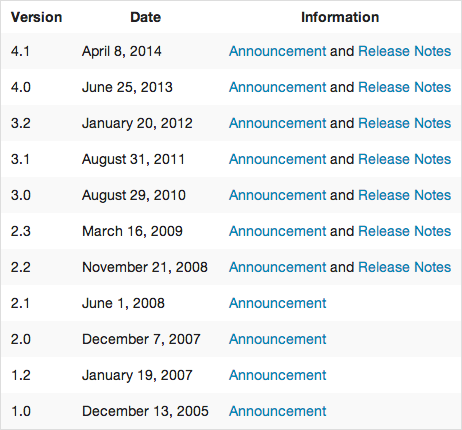Image resolution: width=462 pixels, height=430 pixels.
Task: Open the version 3.2 Announcement link
Action: pos(277,123)
